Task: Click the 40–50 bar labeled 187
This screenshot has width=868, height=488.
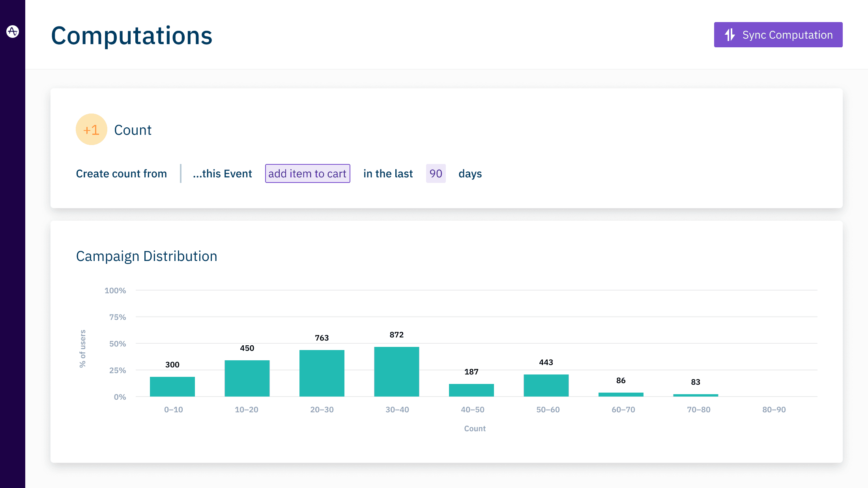Action: (471, 390)
